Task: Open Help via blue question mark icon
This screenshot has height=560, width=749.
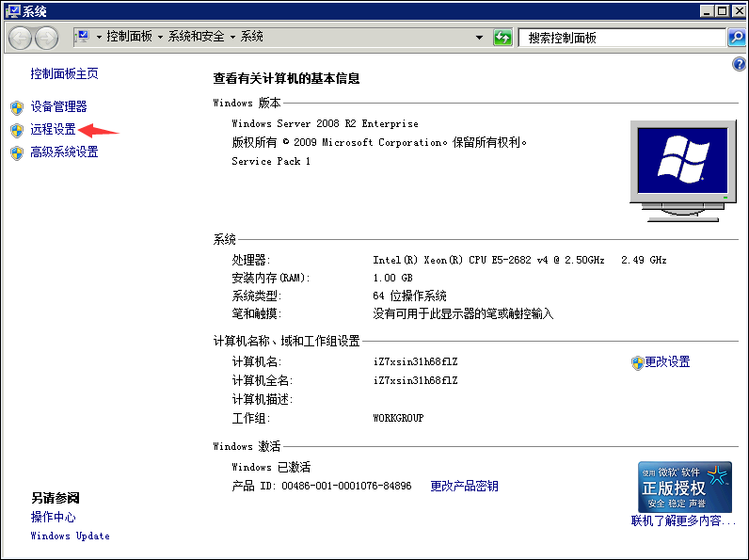Action: pos(739,64)
